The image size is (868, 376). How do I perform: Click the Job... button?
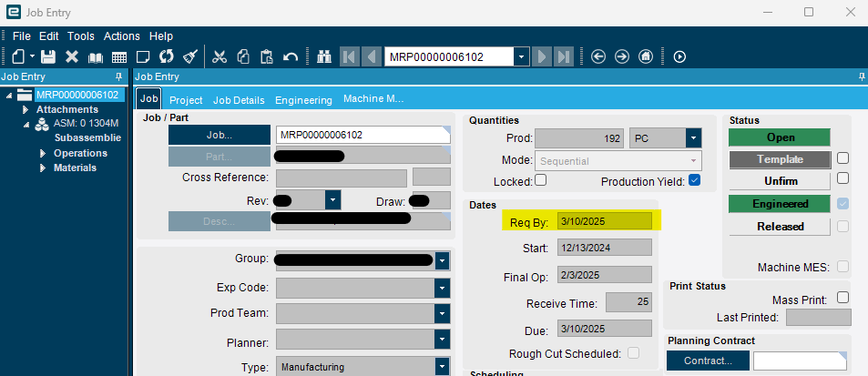[220, 135]
